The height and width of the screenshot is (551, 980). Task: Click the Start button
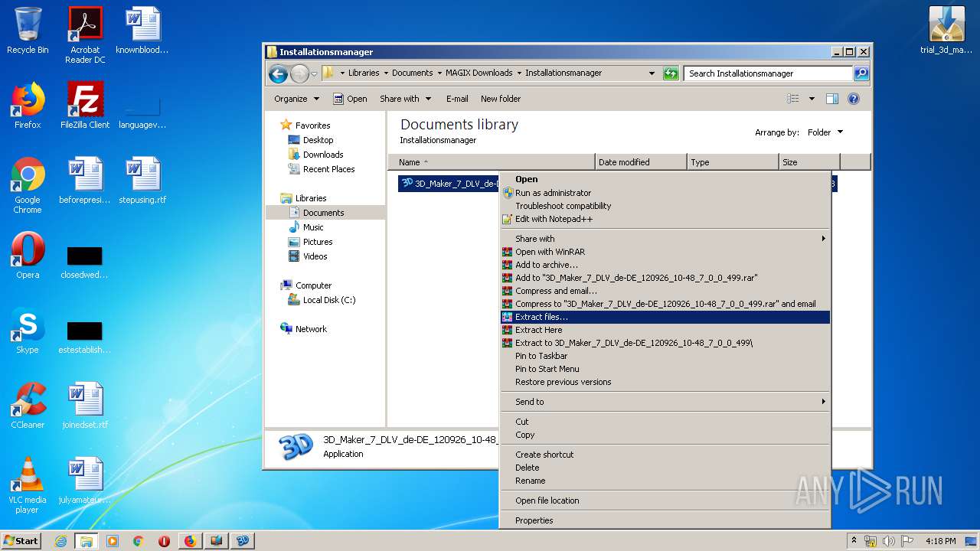click(x=21, y=541)
